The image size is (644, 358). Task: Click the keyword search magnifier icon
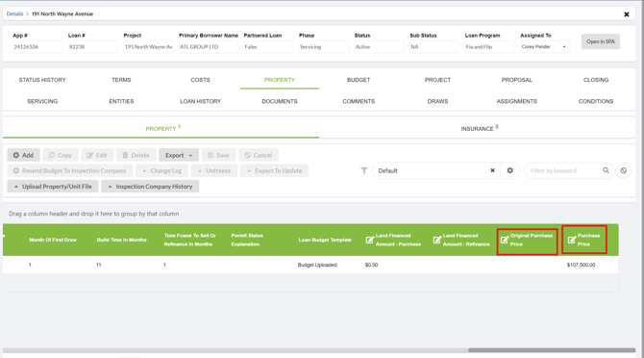(606, 170)
